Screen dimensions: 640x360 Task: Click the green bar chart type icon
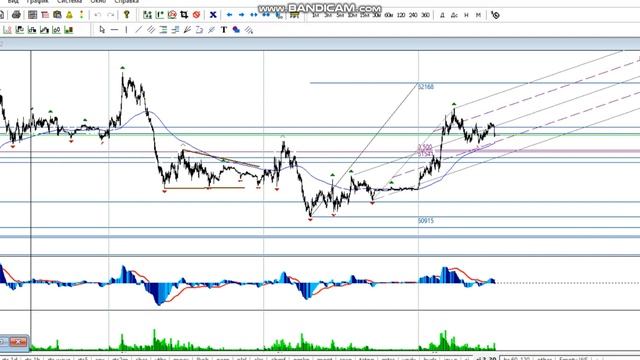pyautogui.click(x=69, y=29)
